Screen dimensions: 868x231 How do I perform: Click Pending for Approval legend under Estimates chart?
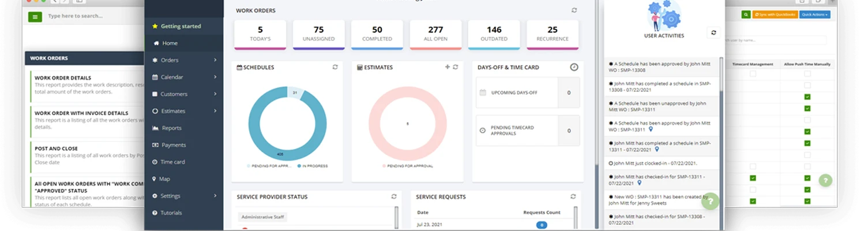[x=407, y=166]
